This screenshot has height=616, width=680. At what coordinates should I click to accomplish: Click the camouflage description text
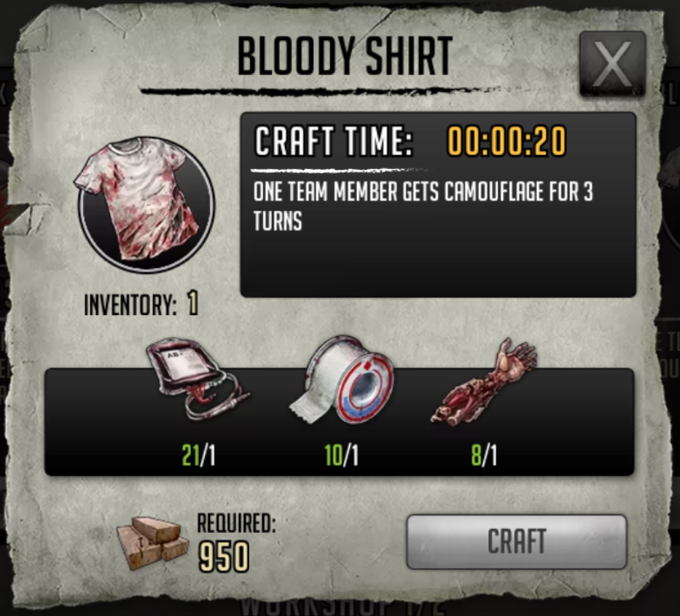click(423, 206)
